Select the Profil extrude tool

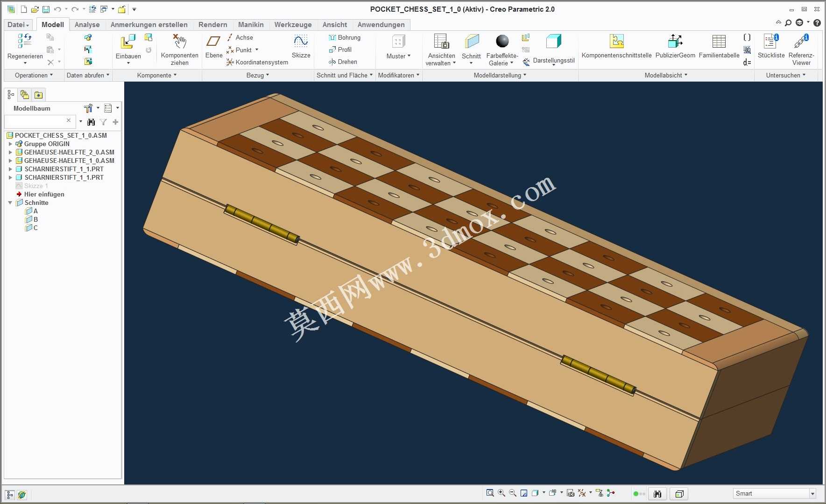[340, 49]
